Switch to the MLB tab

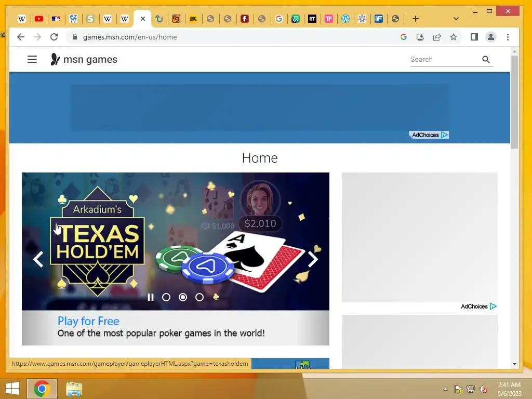tap(56, 19)
